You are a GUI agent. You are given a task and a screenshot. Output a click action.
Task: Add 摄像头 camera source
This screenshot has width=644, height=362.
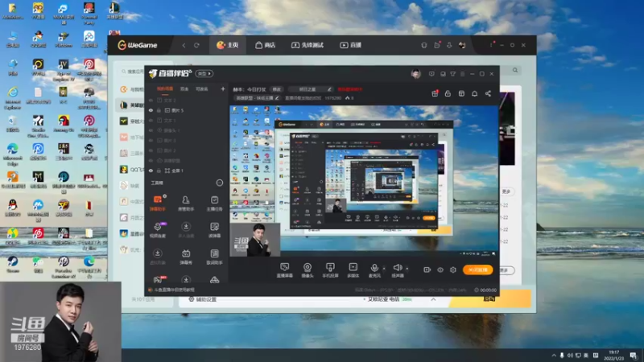pyautogui.click(x=308, y=270)
